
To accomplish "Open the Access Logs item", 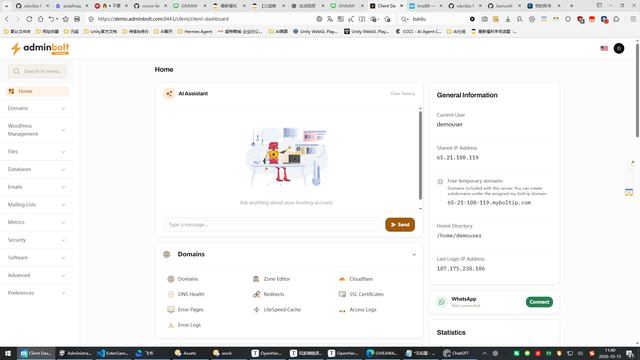I will click(358, 310).
